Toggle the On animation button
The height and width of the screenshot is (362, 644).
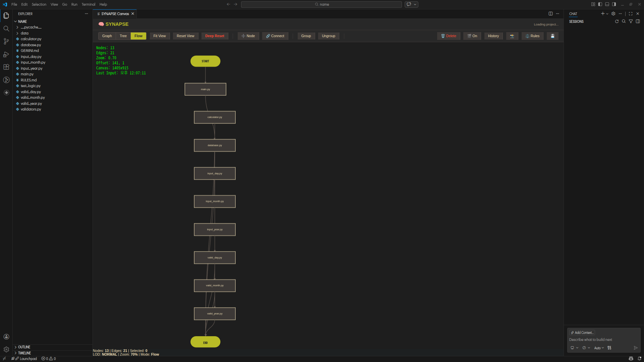(x=472, y=36)
